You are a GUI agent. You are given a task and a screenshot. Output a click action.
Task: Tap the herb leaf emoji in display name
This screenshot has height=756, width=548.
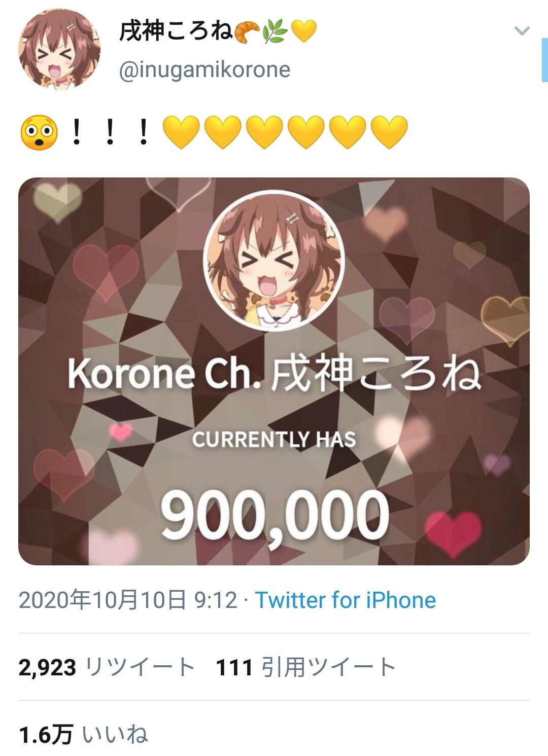point(275,32)
